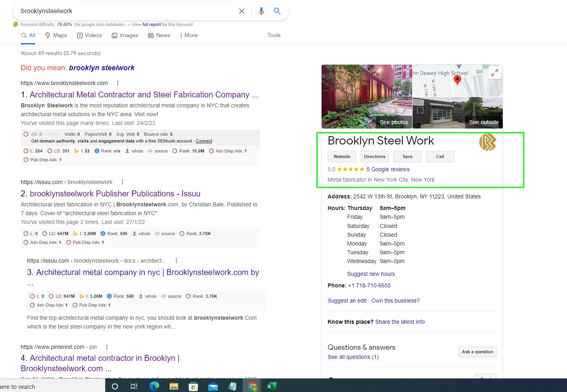Click the 'brooklyn steelwork' suggestion link
The height and width of the screenshot is (392, 567).
coord(102,68)
